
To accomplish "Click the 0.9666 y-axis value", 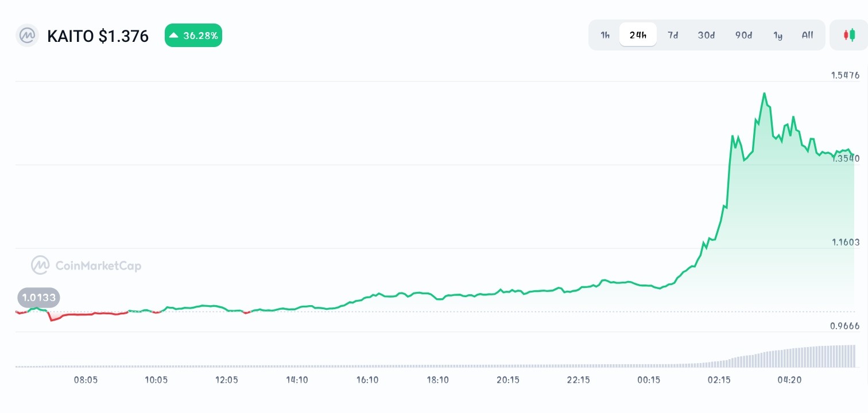I will point(845,326).
